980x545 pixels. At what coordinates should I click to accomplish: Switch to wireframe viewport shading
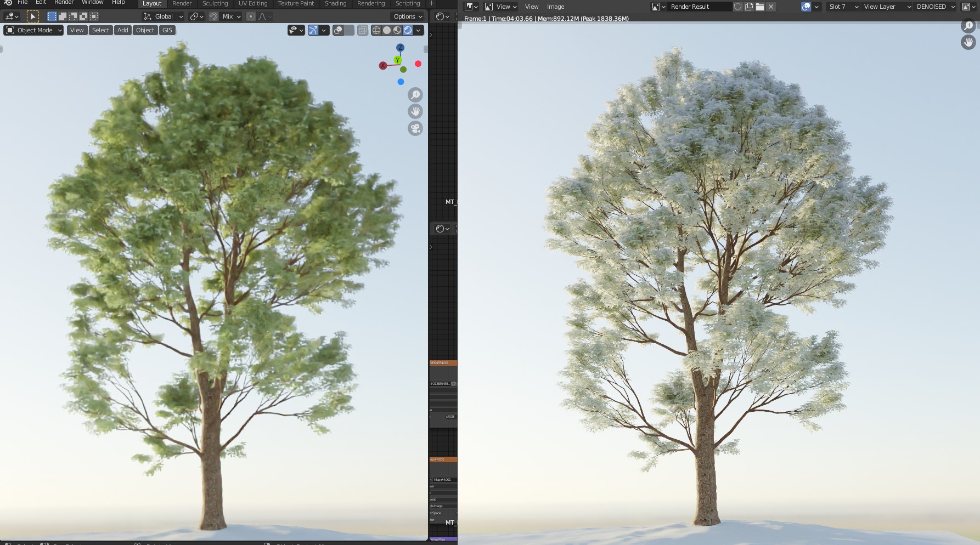376,30
